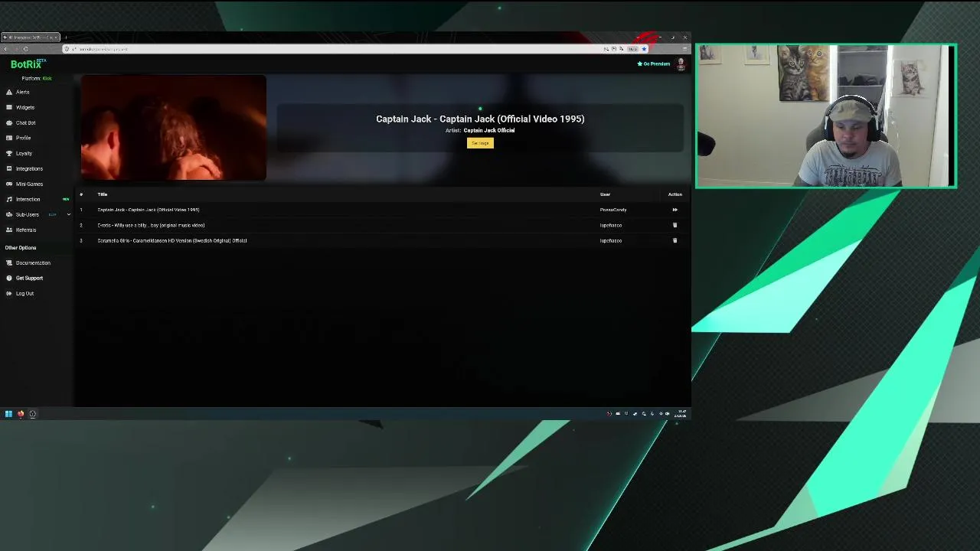This screenshot has width=980, height=551.
Task: Open the Firefox taskbar icon
Action: click(x=21, y=414)
